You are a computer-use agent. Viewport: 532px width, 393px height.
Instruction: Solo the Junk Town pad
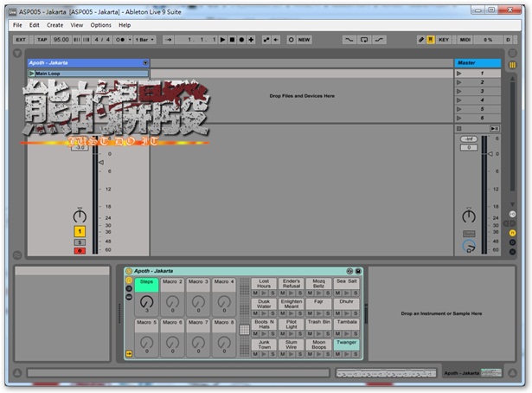pos(272,354)
